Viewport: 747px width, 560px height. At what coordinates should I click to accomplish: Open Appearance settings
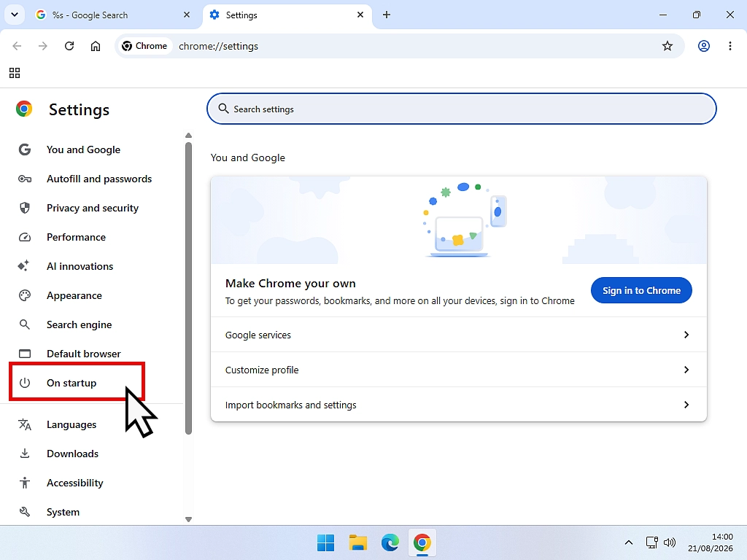(x=74, y=295)
